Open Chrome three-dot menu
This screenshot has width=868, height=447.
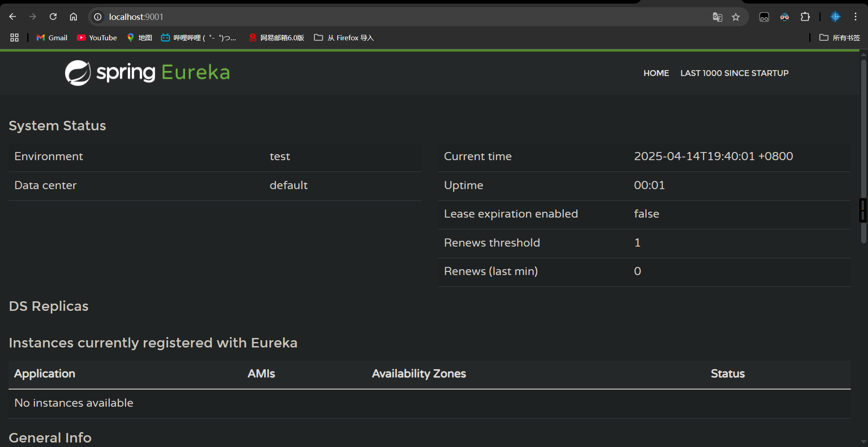pos(855,17)
